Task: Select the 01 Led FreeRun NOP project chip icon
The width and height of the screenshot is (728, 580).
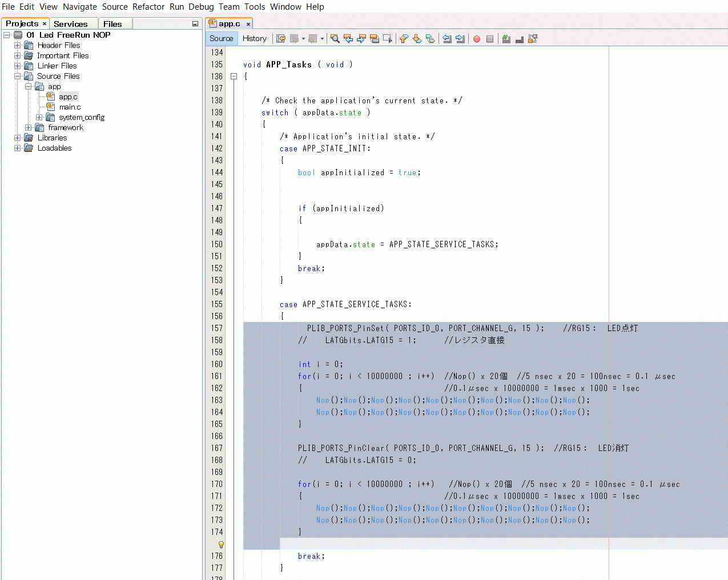Action: 18,35
